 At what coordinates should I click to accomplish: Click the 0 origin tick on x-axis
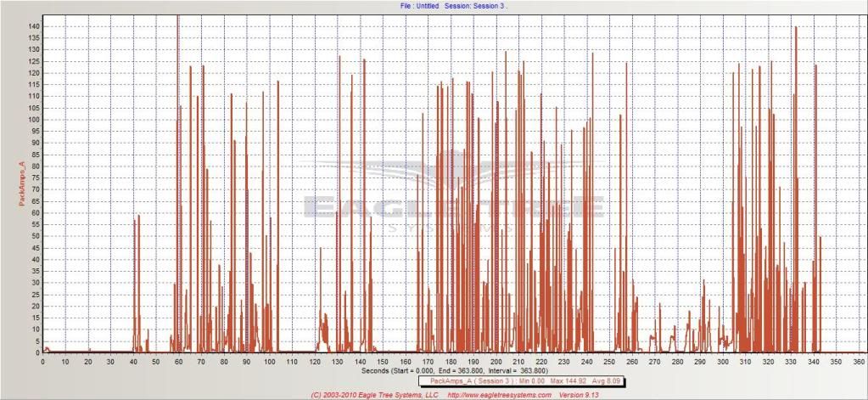coord(43,362)
